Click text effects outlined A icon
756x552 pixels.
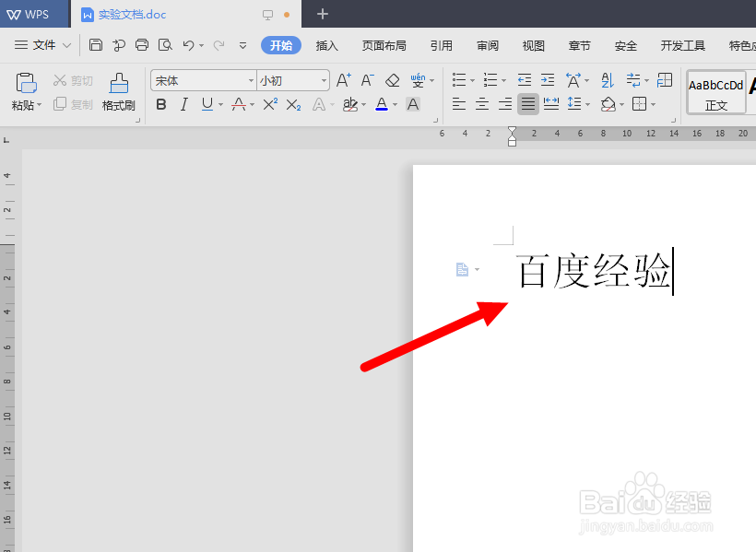(x=319, y=105)
